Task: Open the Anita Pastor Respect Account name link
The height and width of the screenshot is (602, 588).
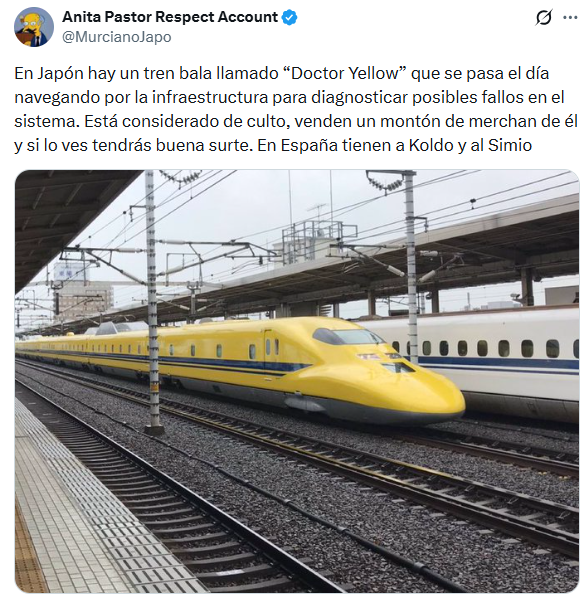Action: pos(170,17)
